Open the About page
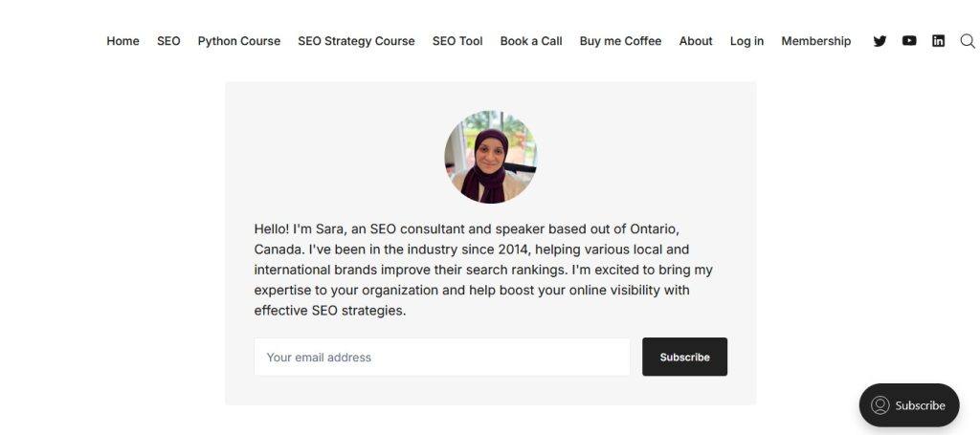Viewport: 980px width, 435px height. 696,41
